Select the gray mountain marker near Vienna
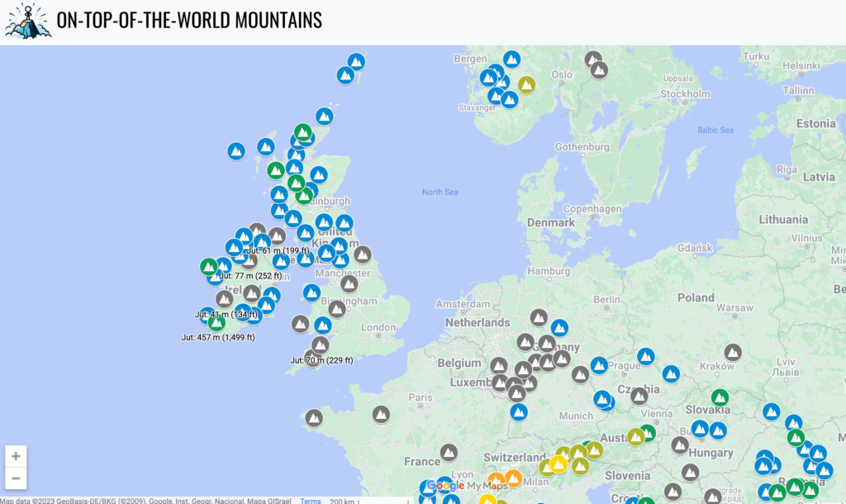This screenshot has width=846, height=504. point(639,395)
